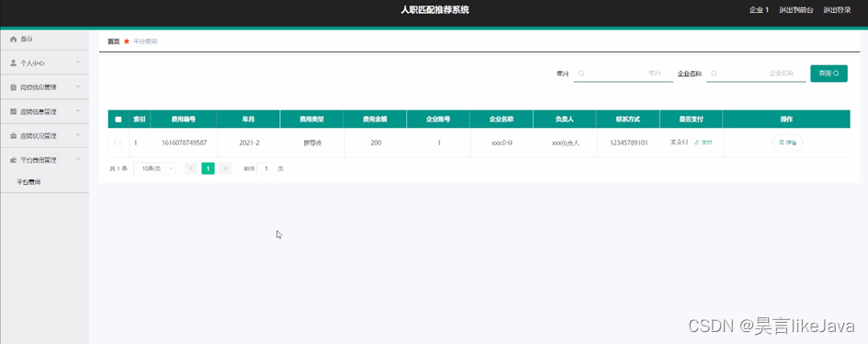Screen dimensions: 868x344
Task: Tick the checkbox for row 1616078749587
Action: 118,143
